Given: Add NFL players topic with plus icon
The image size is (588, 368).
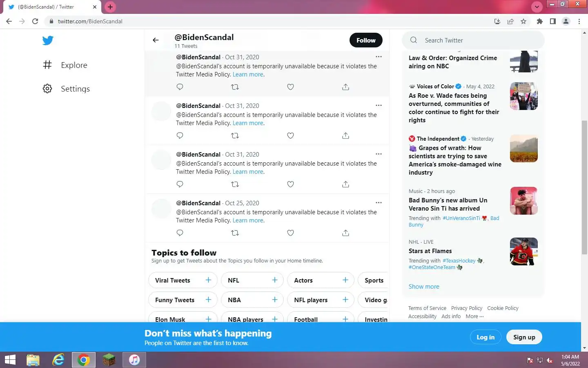Looking at the screenshot, I should pyautogui.click(x=345, y=300).
